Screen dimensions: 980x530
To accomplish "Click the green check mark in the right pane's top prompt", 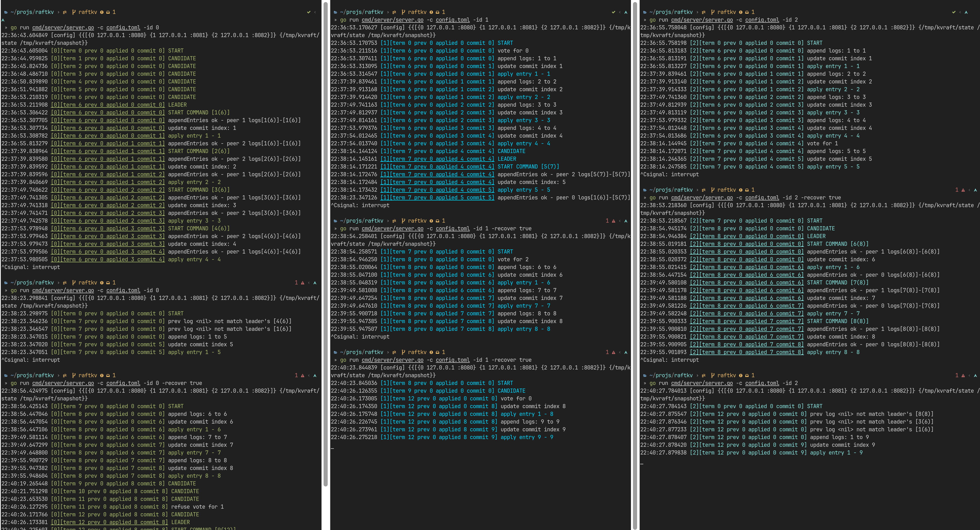I will tap(954, 12).
